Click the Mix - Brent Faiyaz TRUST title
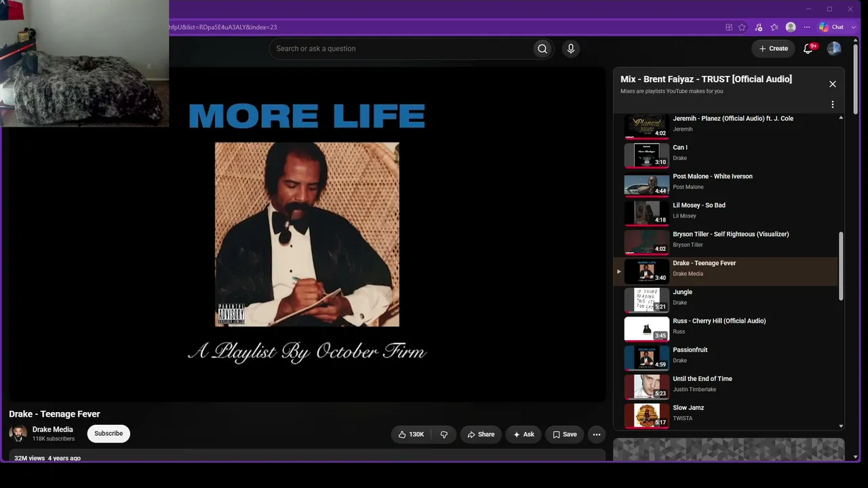The width and height of the screenshot is (868, 488). 706,79
